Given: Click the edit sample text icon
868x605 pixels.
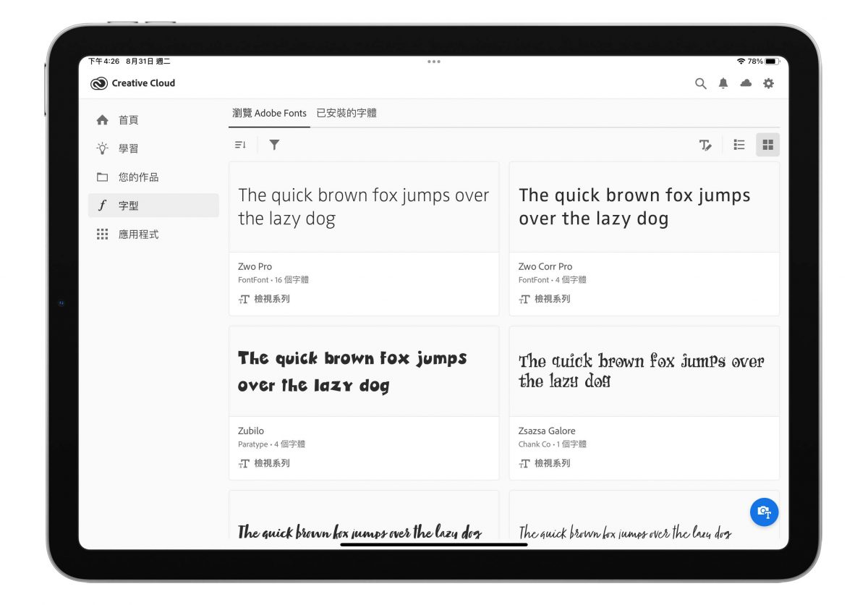Looking at the screenshot, I should click(705, 145).
